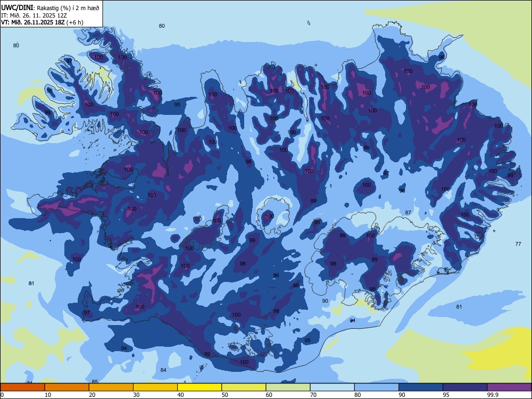
Task: Select the medium blue 80–90 legend swatch
Action: tap(377, 387)
